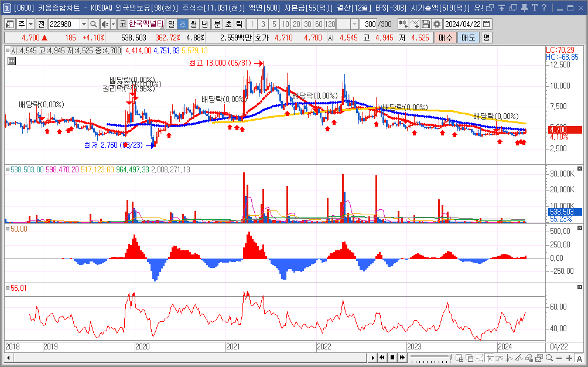Collapse the volume panel with its corner button
Image resolution: width=588 pixels, height=367 pixels.
(580, 169)
